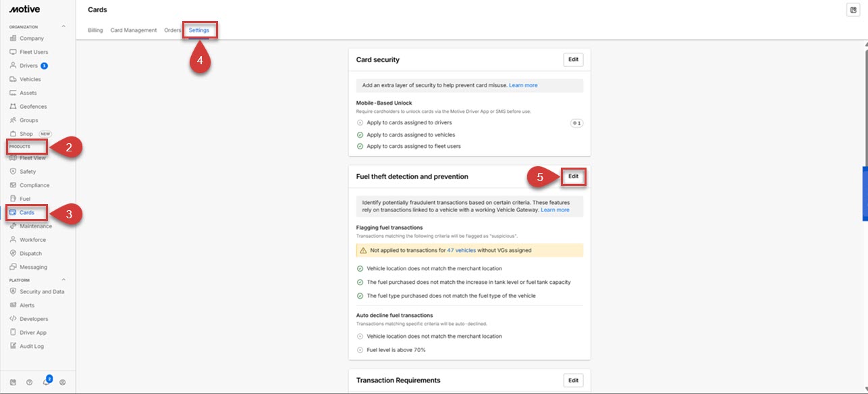Click the Fuel icon in the sidebar

coord(13,199)
